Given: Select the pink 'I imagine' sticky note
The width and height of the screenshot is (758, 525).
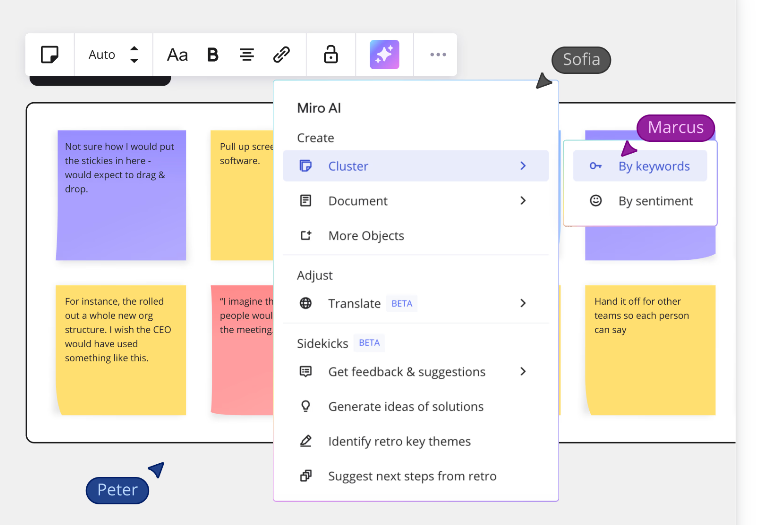Looking at the screenshot, I should click(242, 350).
